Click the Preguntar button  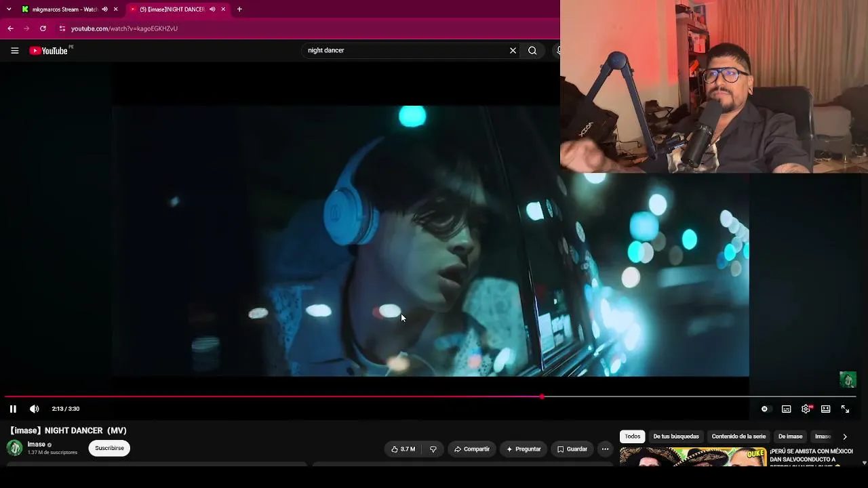524,449
